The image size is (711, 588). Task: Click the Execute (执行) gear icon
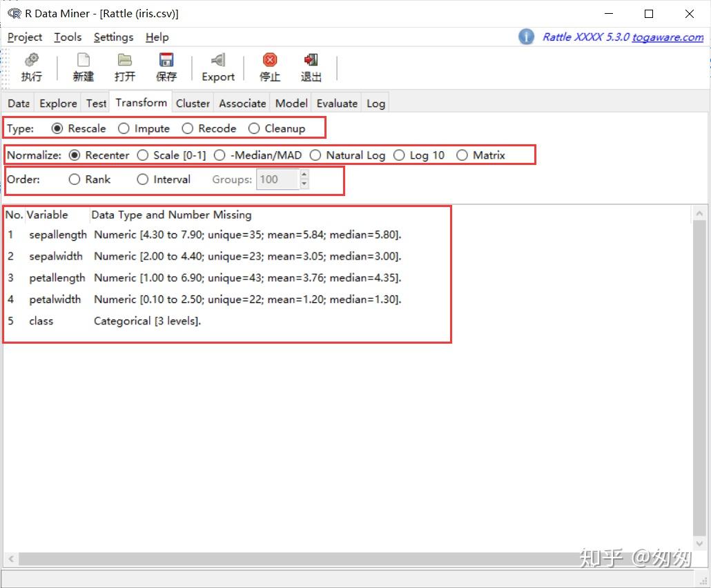pos(31,60)
